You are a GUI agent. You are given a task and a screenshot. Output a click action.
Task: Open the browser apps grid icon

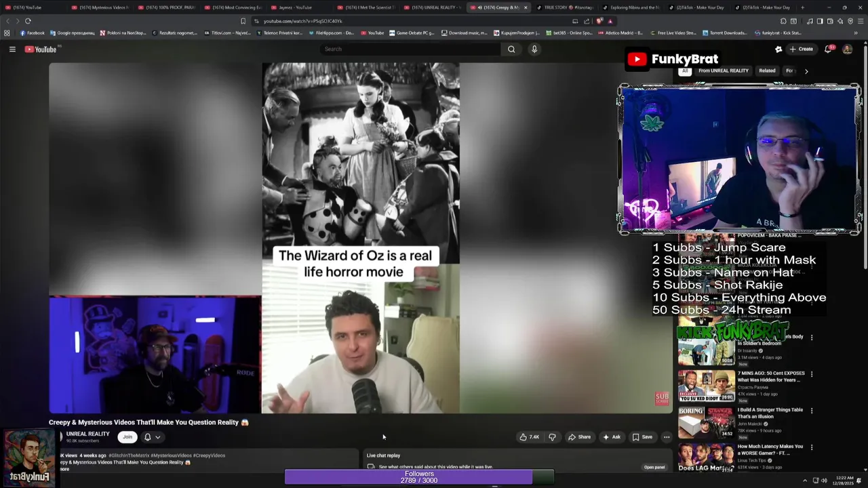tap(7, 33)
